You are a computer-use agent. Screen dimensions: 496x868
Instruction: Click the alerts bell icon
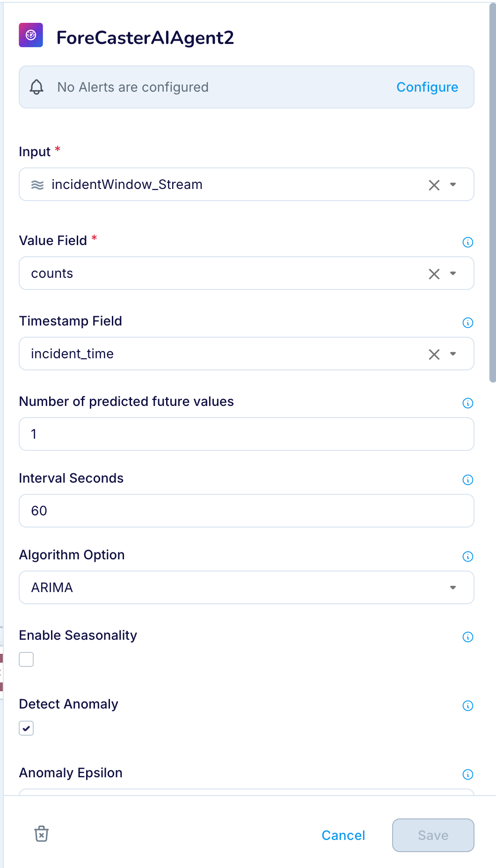pos(36,87)
